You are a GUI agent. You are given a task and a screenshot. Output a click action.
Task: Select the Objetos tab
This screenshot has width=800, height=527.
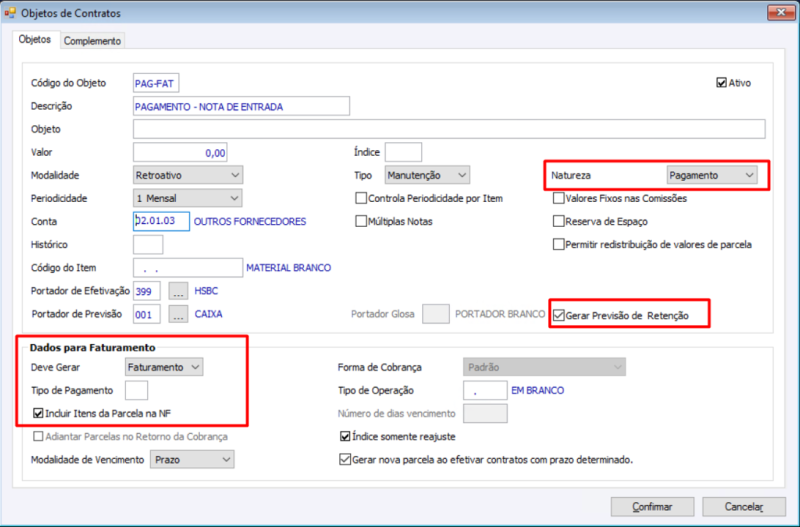(35, 39)
